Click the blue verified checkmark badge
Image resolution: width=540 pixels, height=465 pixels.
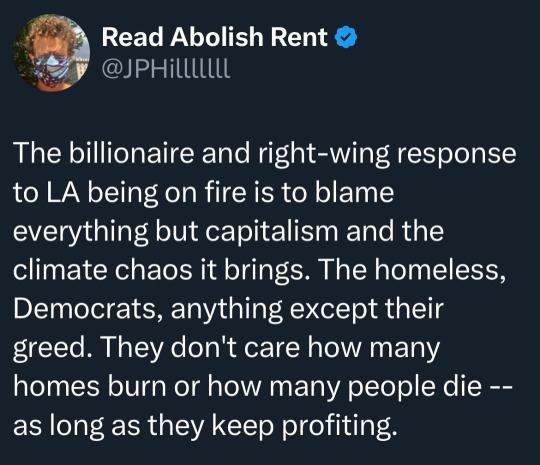(346, 37)
